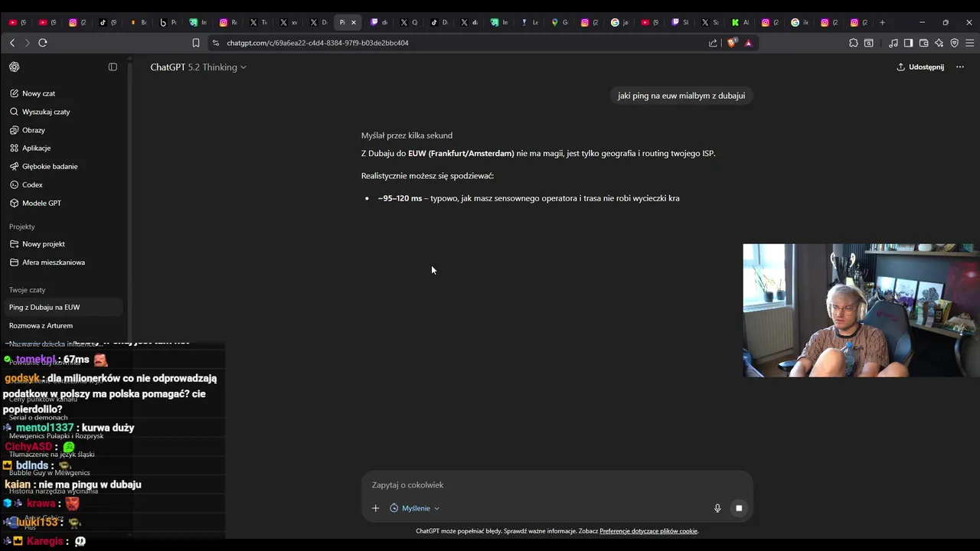Open Codex from the sidebar
The image size is (980, 551).
[32, 185]
